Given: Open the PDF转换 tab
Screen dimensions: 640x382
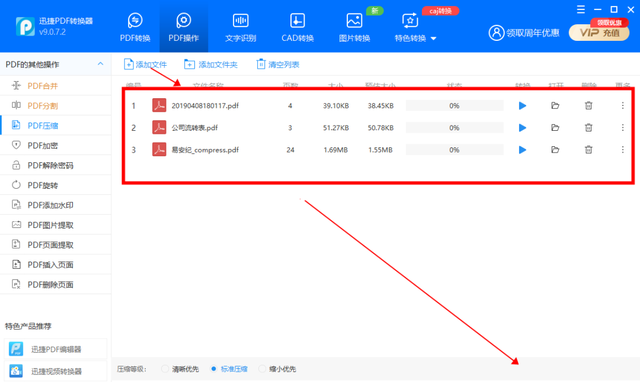Looking at the screenshot, I should [135, 28].
